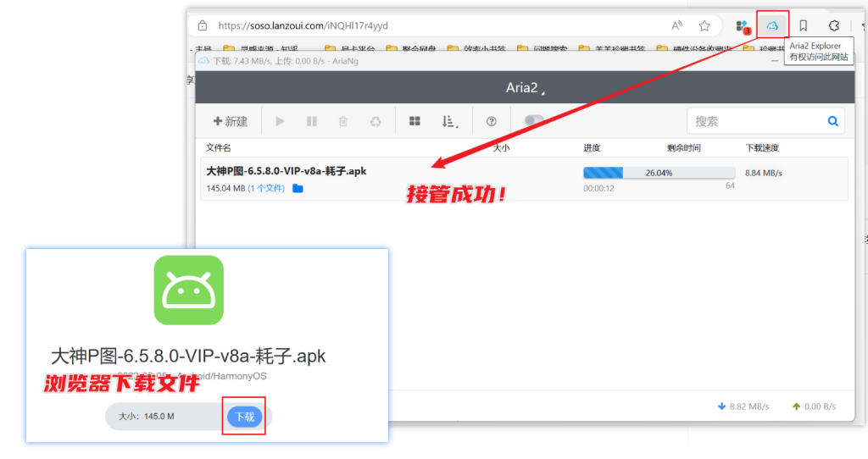Click the 进度 column header
Screen dimensions: 868x459
click(x=592, y=147)
